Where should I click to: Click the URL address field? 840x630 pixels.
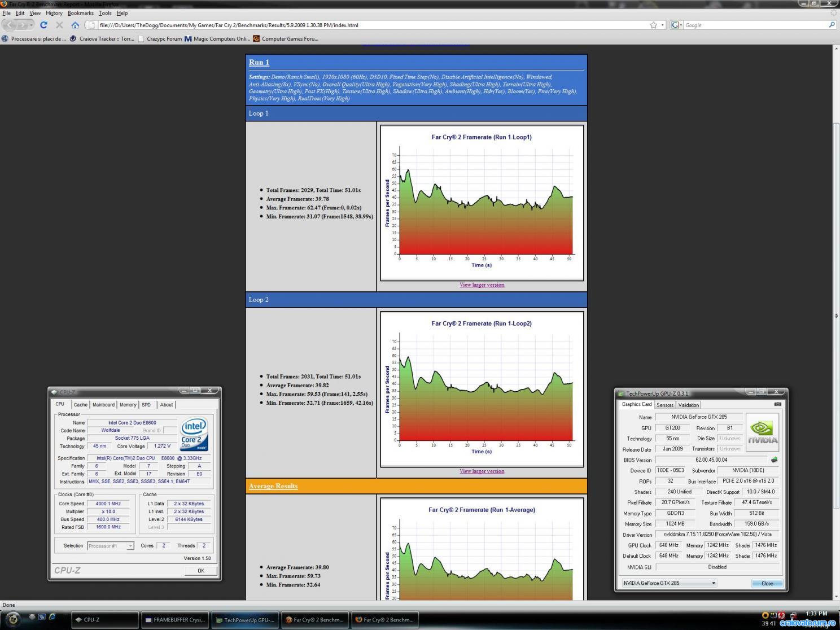(373, 25)
